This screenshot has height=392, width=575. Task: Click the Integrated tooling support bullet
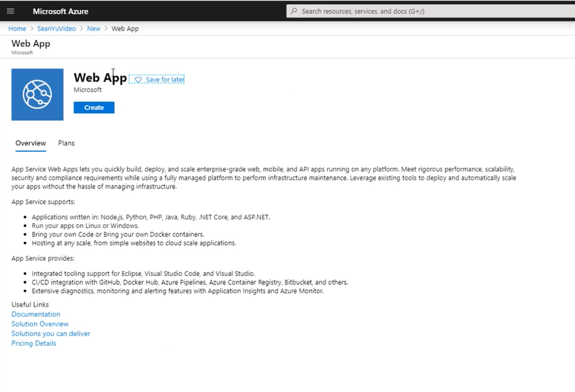[x=144, y=273]
